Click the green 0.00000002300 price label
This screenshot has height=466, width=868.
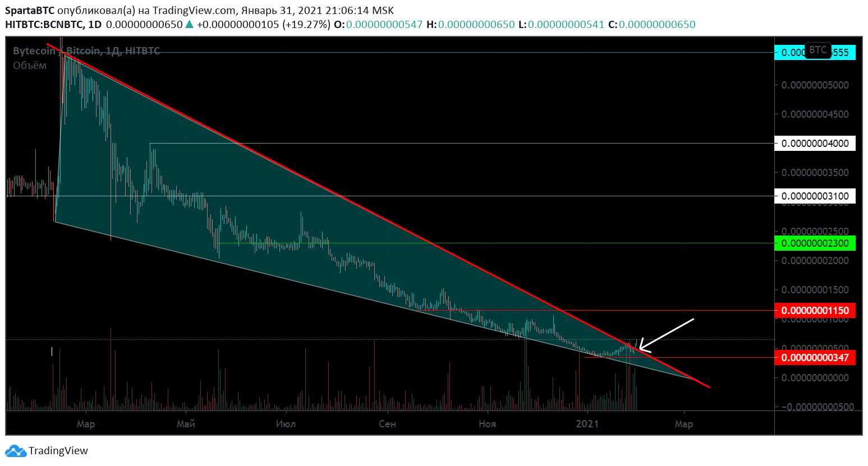click(x=815, y=243)
